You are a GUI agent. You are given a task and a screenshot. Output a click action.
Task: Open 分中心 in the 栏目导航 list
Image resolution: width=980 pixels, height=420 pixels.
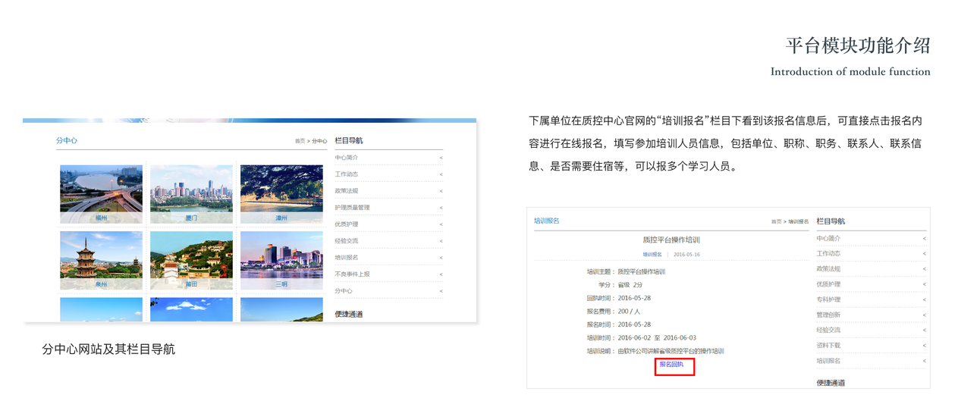coord(344,291)
